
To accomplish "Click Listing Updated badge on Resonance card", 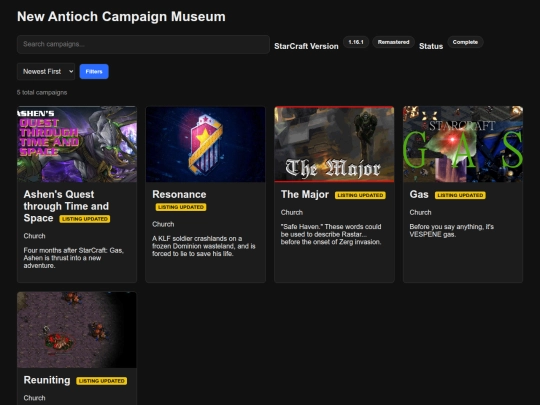I will point(181,207).
